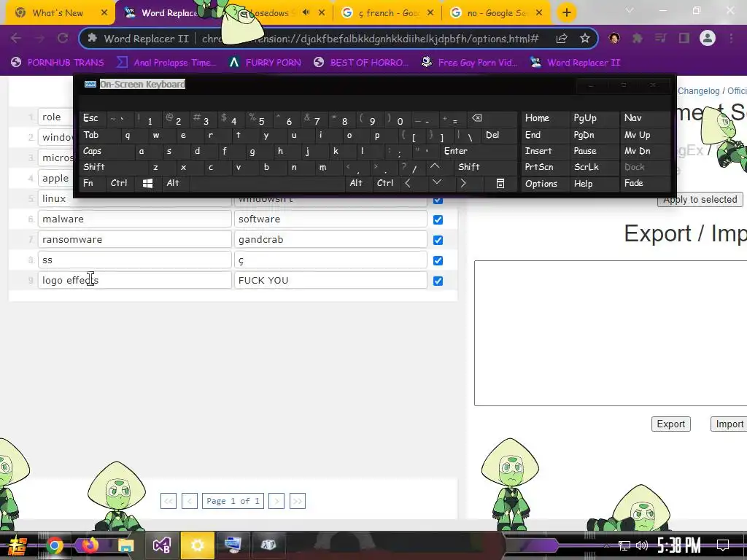747x560 pixels.
Task: Click the Start button on taskbar
Action: [x=18, y=545]
